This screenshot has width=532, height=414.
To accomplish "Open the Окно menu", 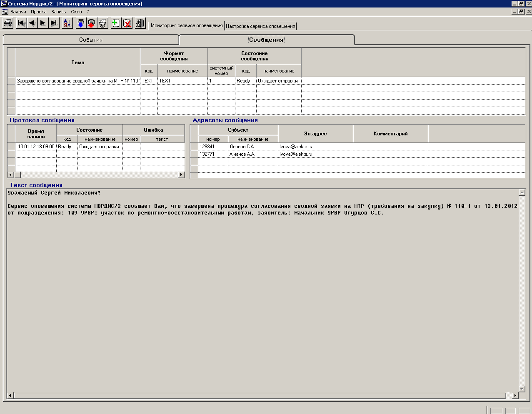I will [76, 12].
